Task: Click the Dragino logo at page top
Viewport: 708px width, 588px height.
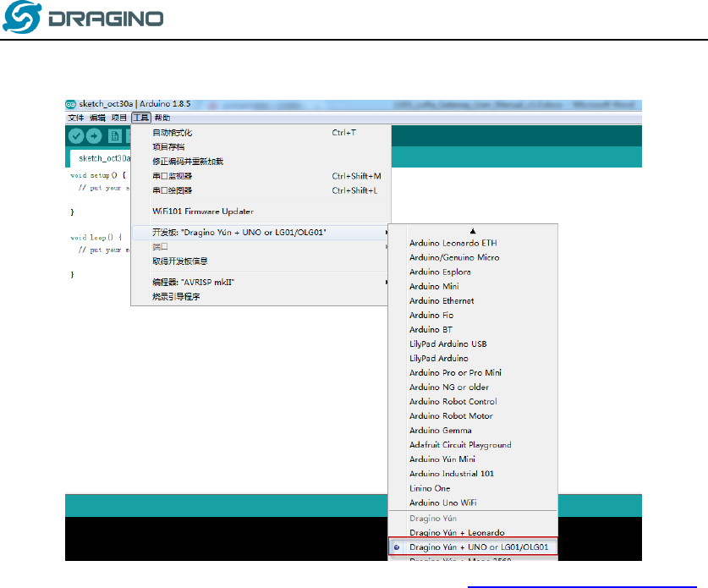Action: click(x=83, y=18)
